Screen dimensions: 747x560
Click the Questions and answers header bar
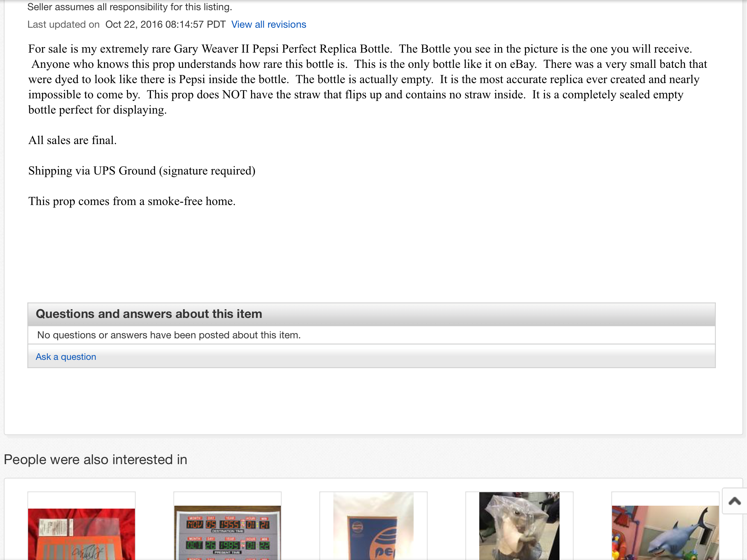click(x=371, y=314)
